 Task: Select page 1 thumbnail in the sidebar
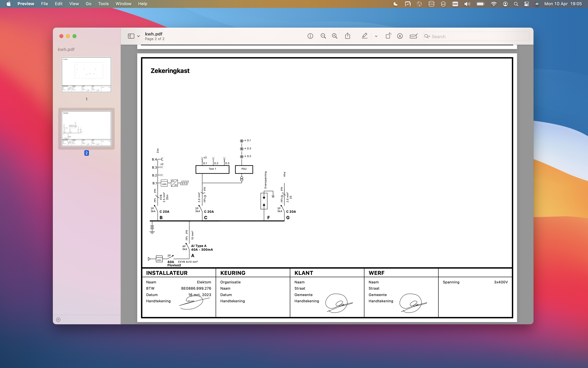86,75
